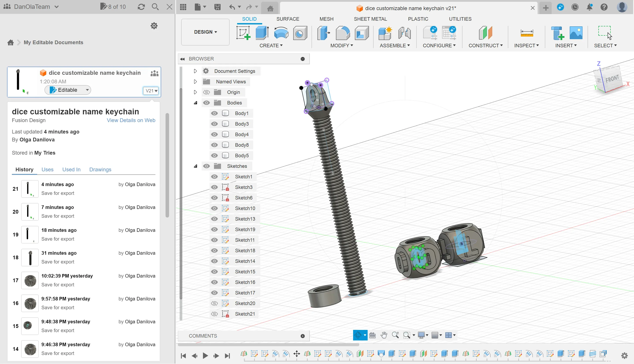
Task: Switch to the SURFACE tab
Action: coord(288,19)
